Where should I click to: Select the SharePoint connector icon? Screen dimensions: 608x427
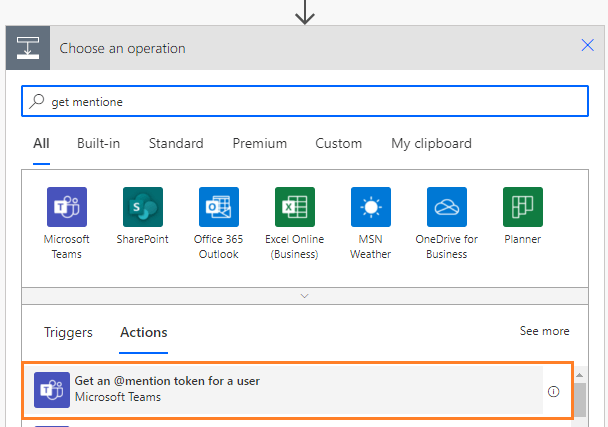(143, 207)
